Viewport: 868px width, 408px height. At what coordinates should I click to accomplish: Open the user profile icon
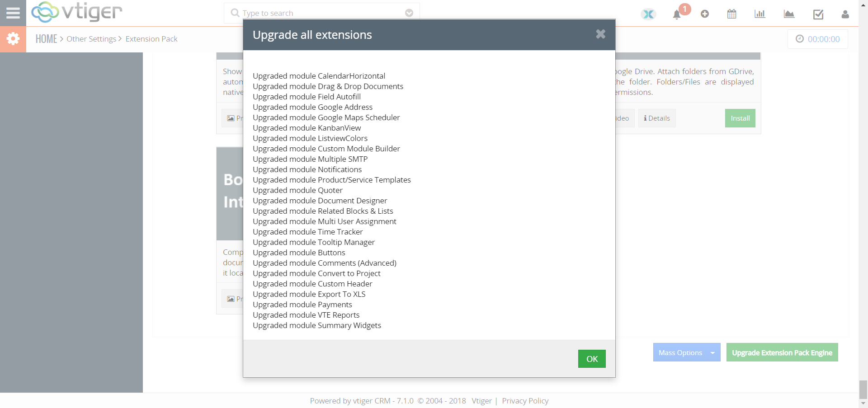click(x=845, y=14)
